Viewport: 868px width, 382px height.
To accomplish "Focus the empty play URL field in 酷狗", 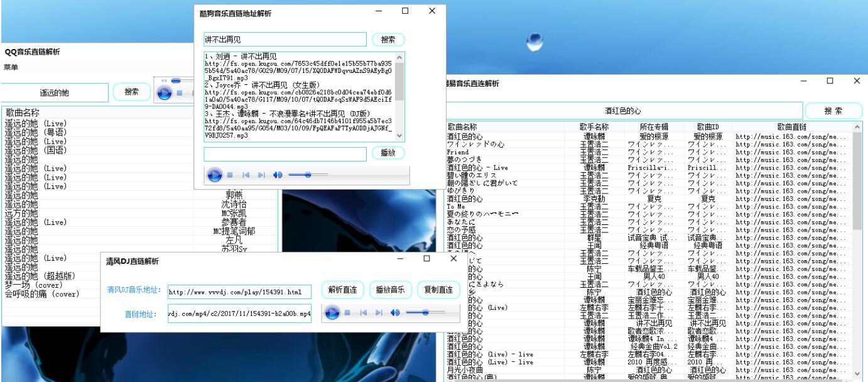I will [285, 154].
